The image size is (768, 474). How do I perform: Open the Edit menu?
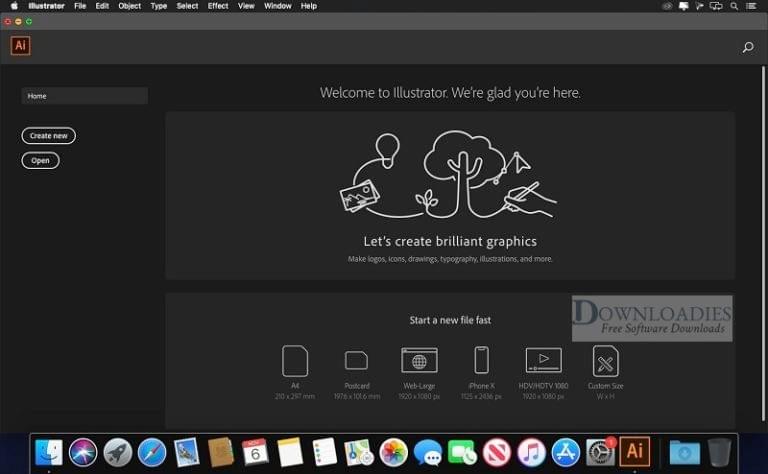coord(102,6)
